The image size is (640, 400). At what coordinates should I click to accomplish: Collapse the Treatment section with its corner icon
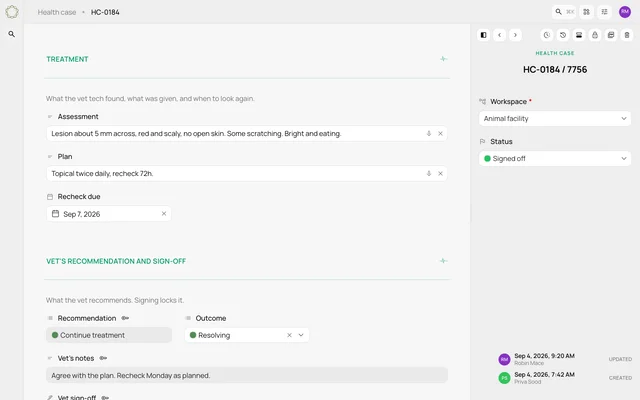444,59
